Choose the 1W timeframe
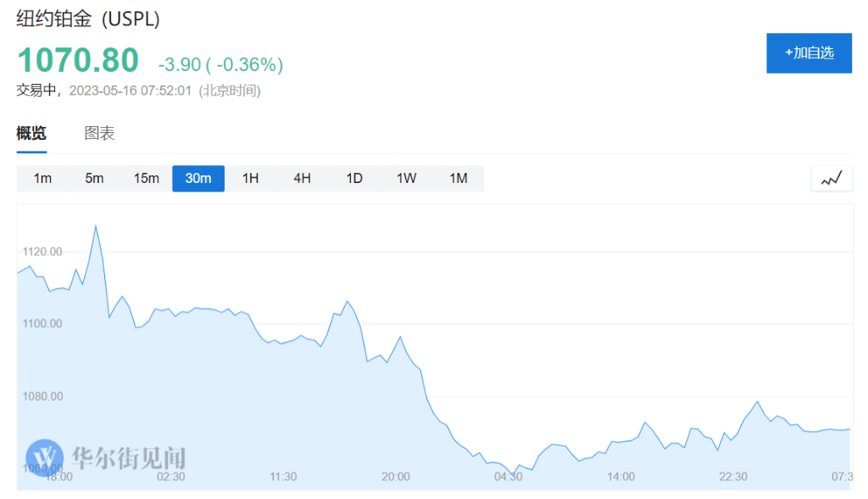Image resolution: width=868 pixels, height=499 pixels. [406, 178]
